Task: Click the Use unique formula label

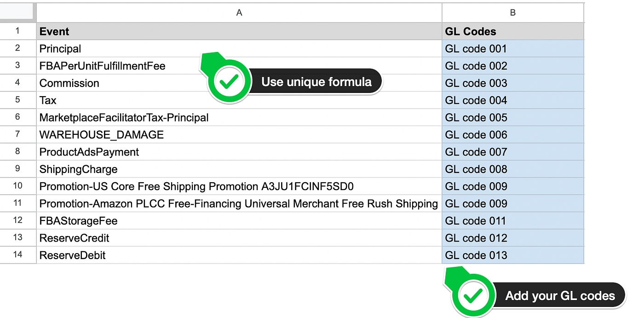Action: 316,82
